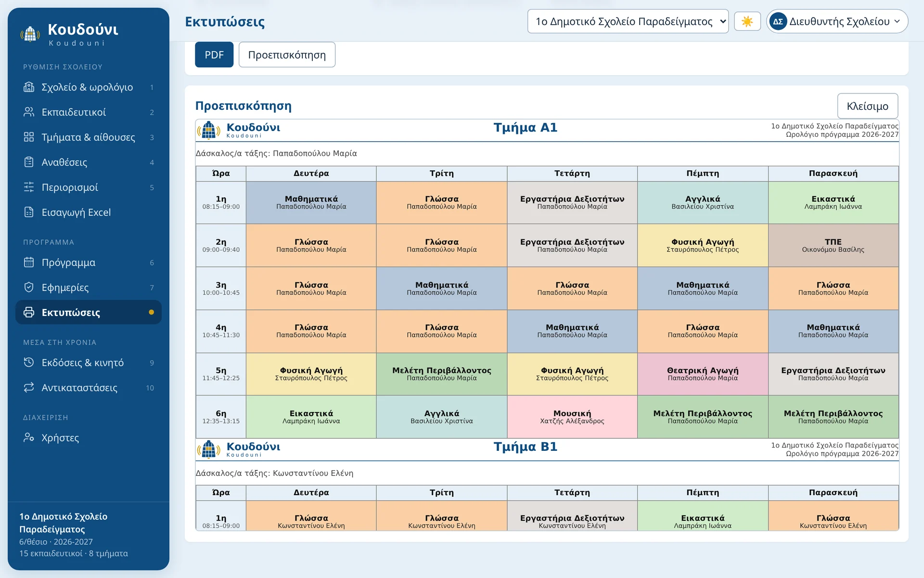Image resolution: width=924 pixels, height=578 pixels.
Task: Click the calendar icon beside Πρόγραμμα
Action: coord(29,263)
